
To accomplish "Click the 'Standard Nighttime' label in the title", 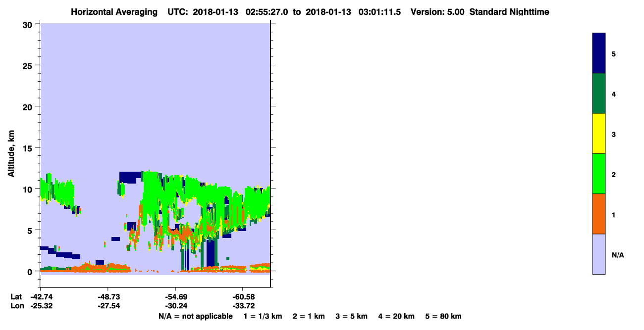I will 509,12.
